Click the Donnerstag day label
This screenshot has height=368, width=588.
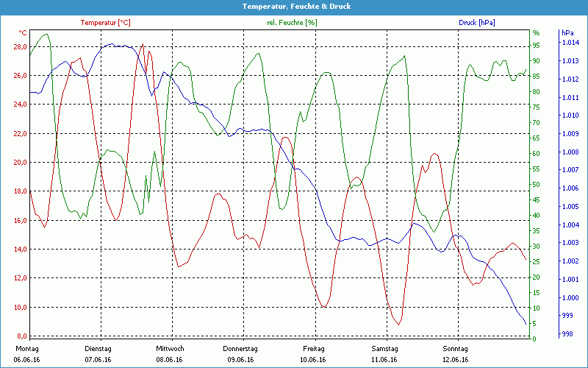(x=240, y=348)
